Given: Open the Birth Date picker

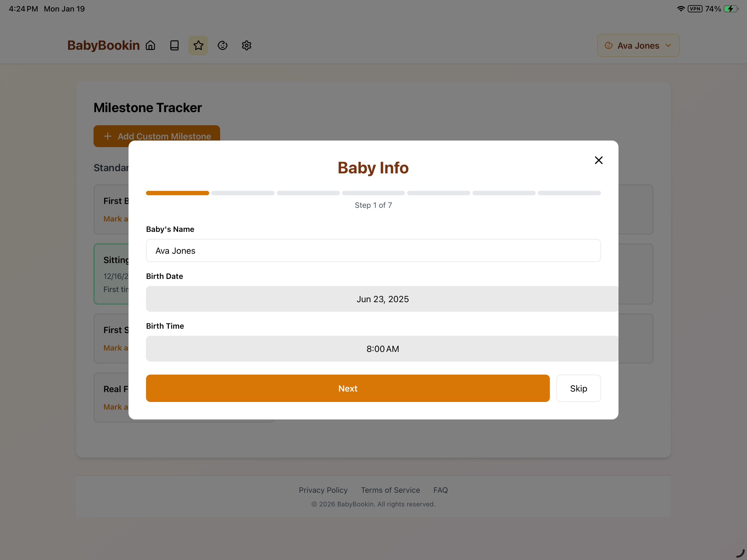Looking at the screenshot, I should (x=382, y=299).
